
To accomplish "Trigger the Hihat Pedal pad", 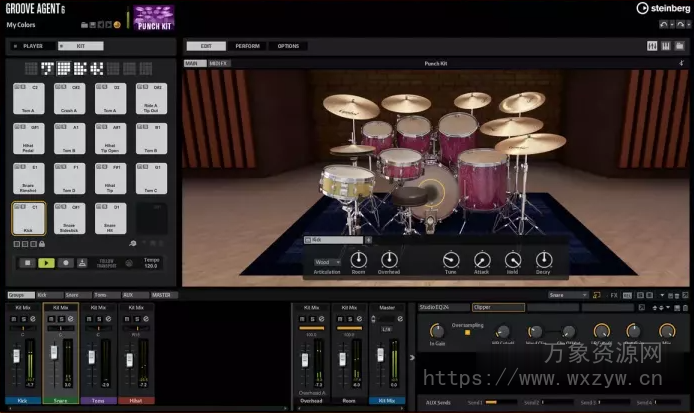I will click(x=28, y=139).
